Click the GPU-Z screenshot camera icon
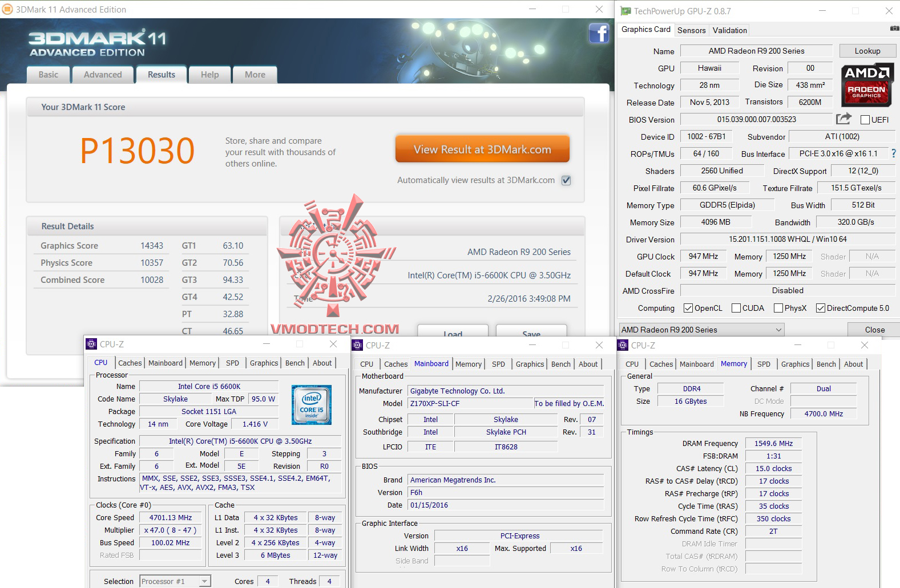This screenshot has height=588, width=900. tap(894, 29)
